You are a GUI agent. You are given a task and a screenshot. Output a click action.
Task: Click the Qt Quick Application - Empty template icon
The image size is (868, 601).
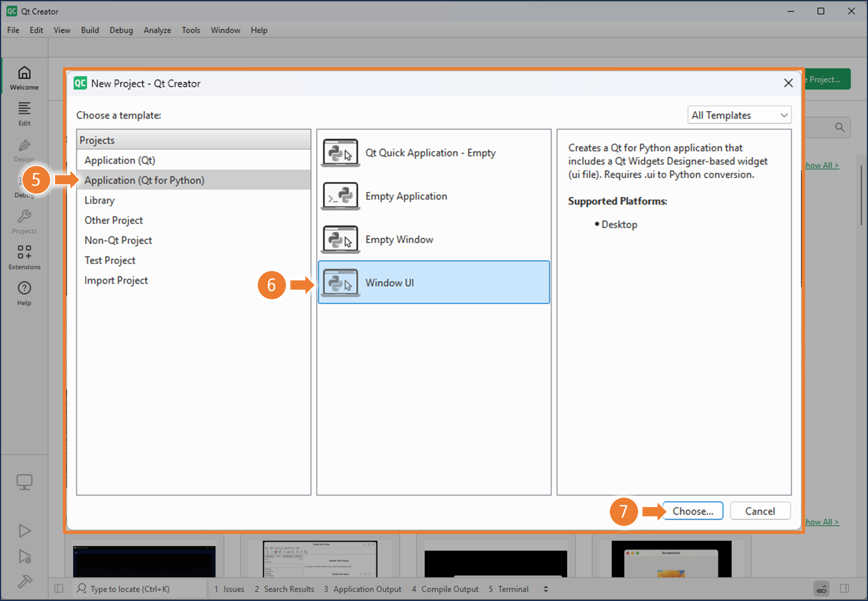(340, 153)
